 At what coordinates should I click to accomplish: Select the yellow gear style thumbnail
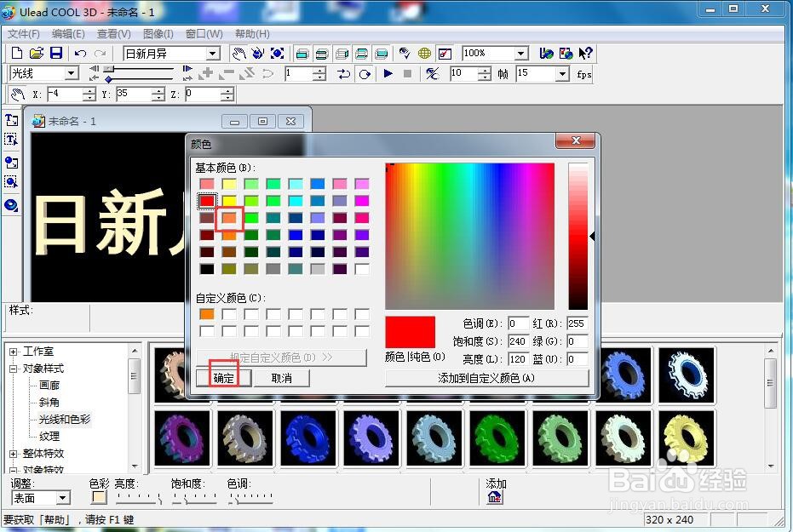[x=687, y=438]
